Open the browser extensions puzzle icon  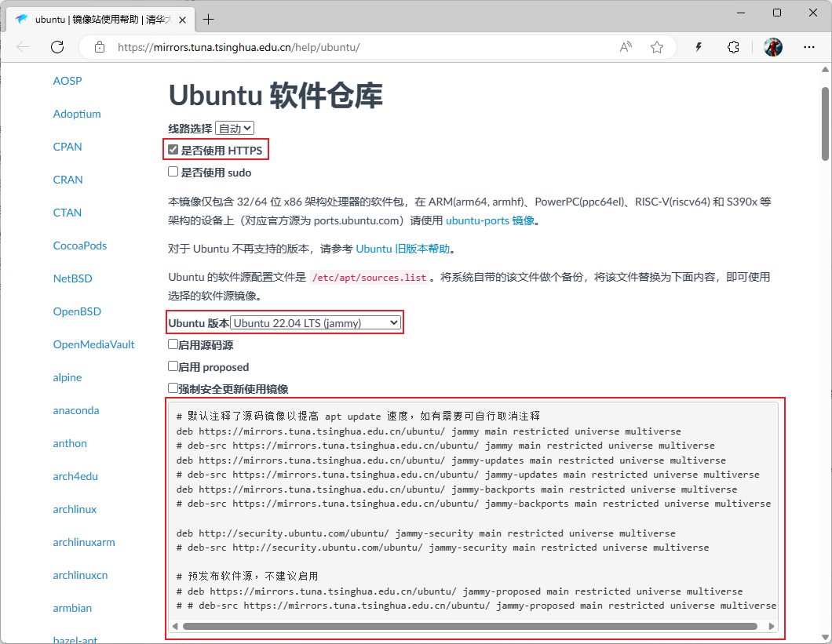click(x=733, y=47)
